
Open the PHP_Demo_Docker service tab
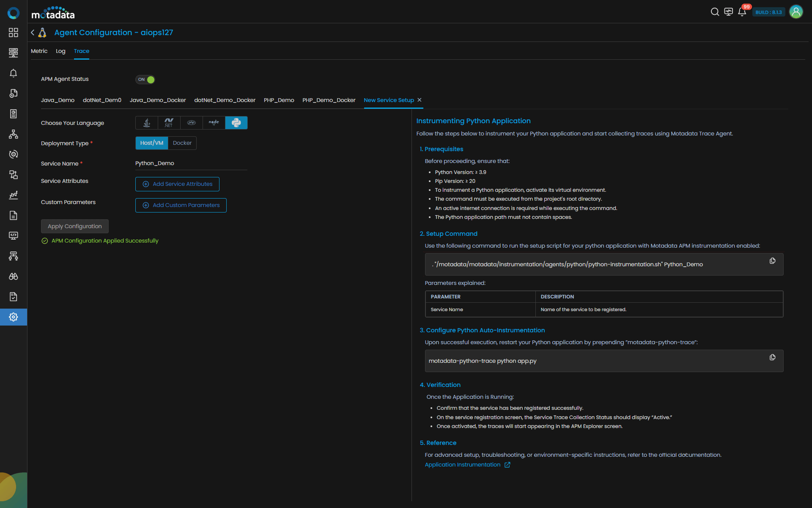(329, 100)
